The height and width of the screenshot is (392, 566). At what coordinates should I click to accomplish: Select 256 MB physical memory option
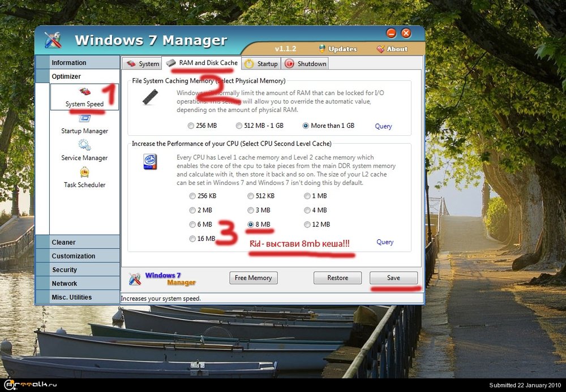(x=191, y=126)
